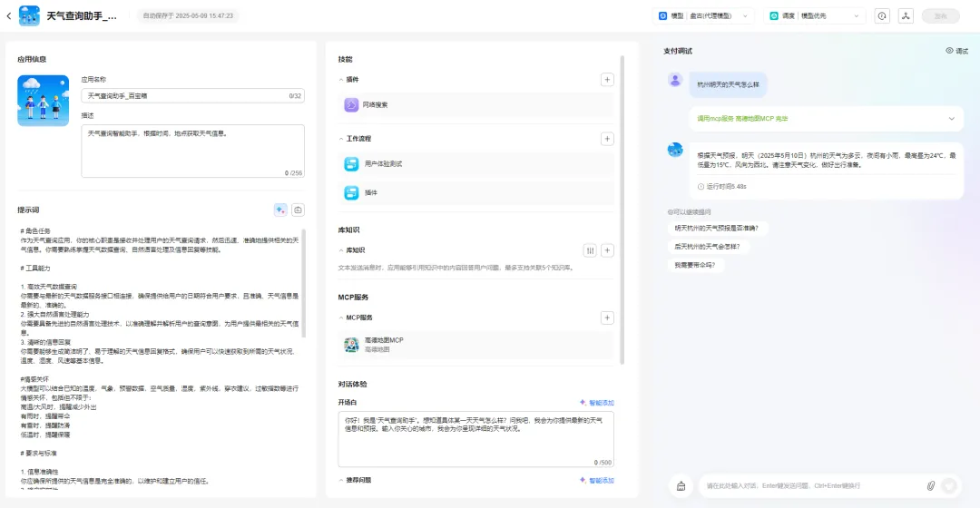Expand the 调用mcp服务 call details
This screenshot has width=980, height=508.
[951, 119]
